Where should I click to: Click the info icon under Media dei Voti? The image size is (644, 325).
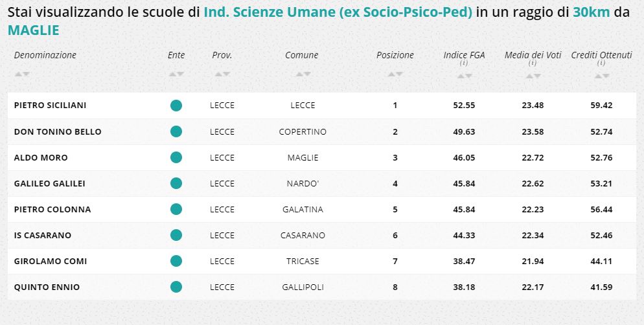[533, 63]
